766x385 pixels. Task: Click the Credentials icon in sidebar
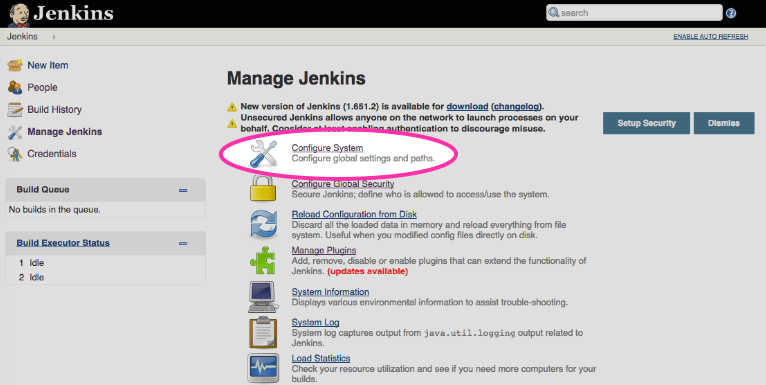coord(15,154)
